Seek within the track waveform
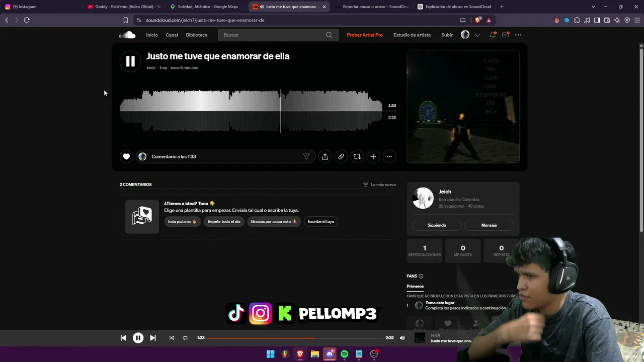644x362 pixels. point(251,111)
